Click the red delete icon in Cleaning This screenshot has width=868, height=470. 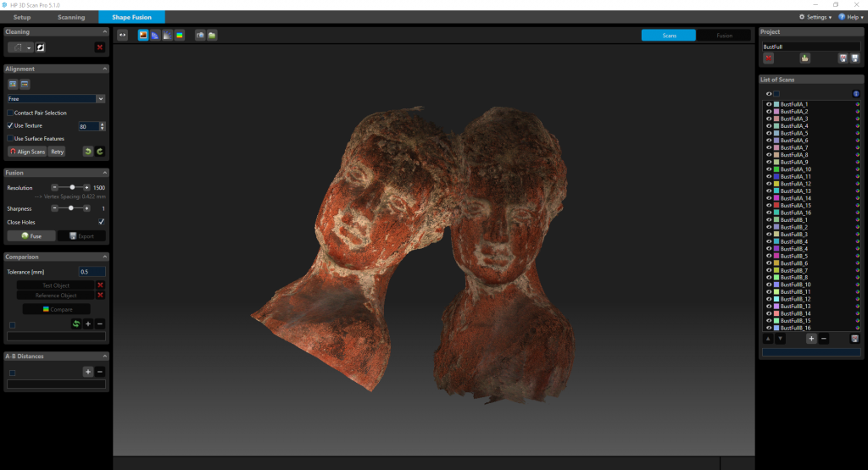pos(99,48)
